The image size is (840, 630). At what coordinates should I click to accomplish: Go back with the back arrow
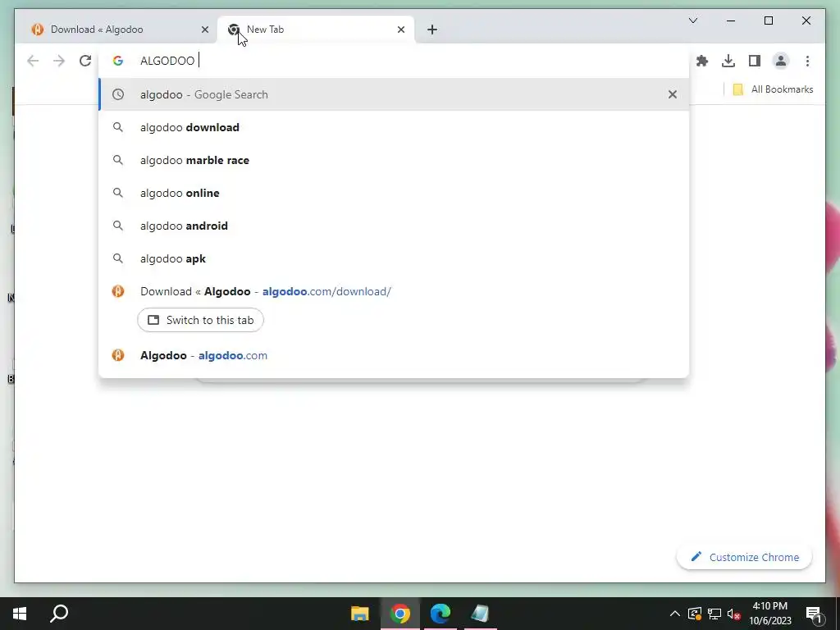[33, 61]
